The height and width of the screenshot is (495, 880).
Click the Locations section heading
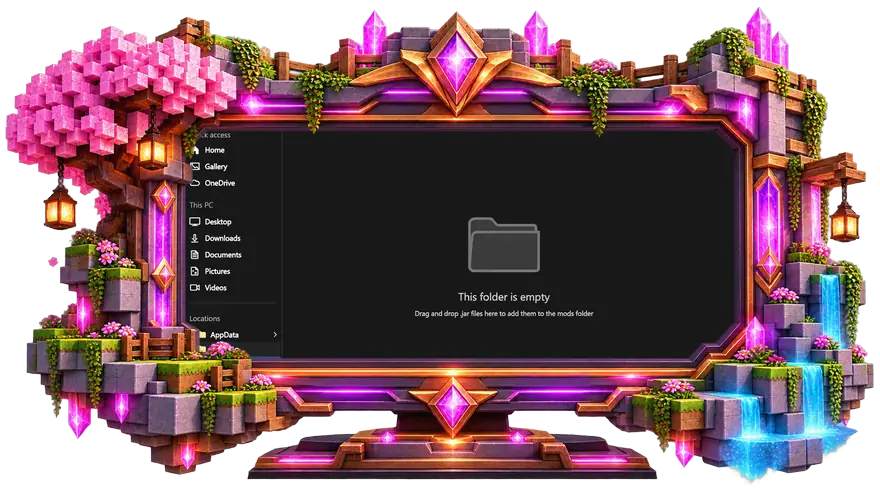click(204, 318)
